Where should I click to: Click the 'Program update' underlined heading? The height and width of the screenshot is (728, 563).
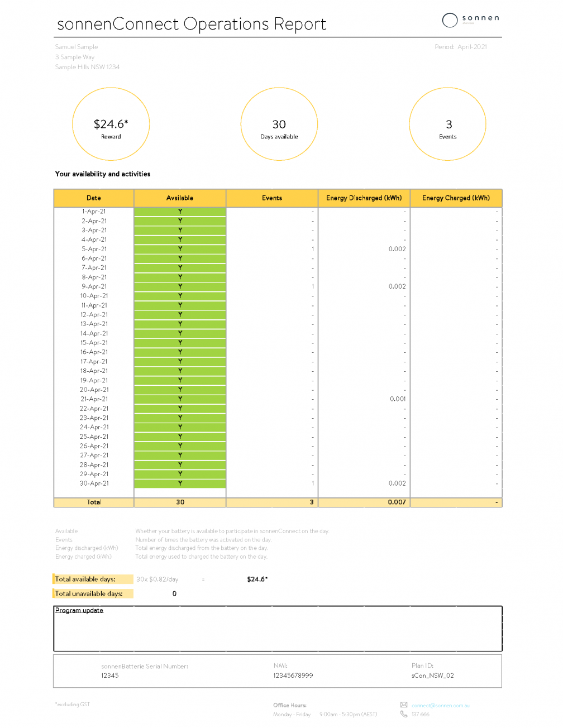(x=79, y=611)
